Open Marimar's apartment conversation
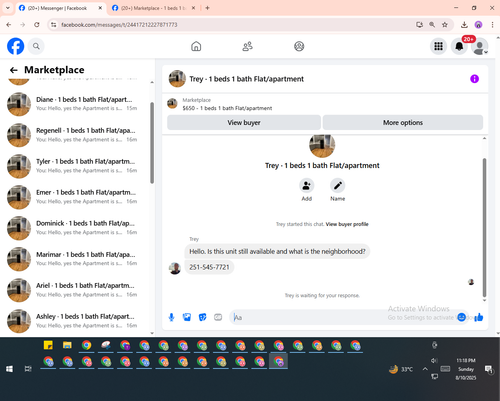 76,259
